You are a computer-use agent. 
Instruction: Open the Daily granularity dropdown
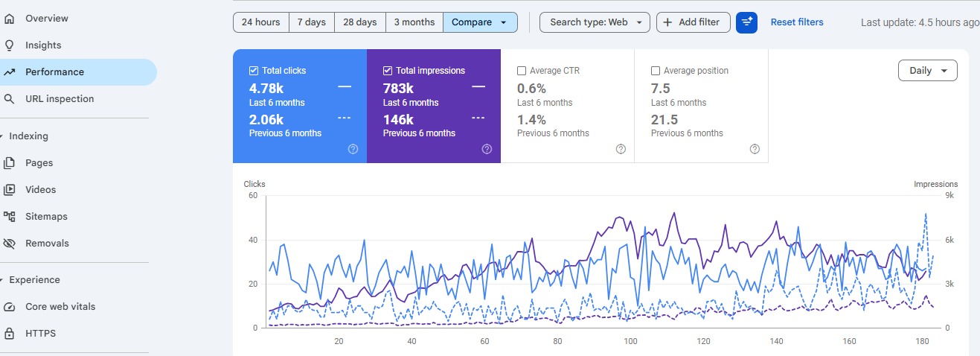927,71
